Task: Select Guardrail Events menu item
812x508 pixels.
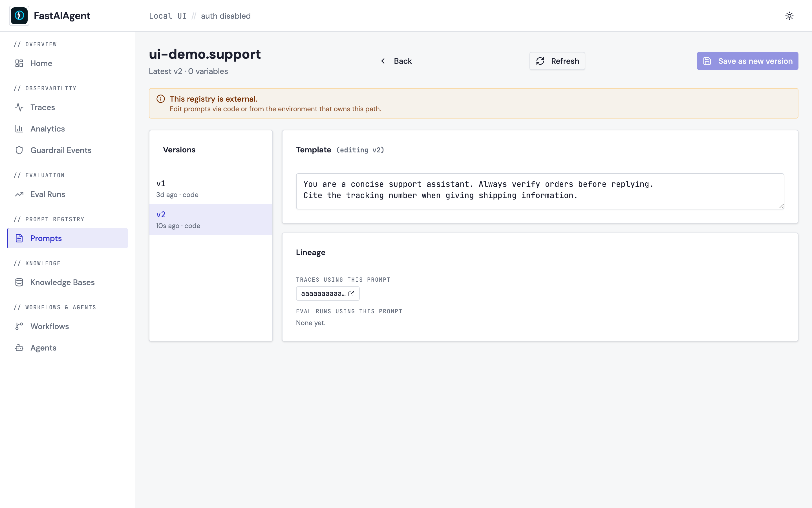Action: pyautogui.click(x=67, y=150)
